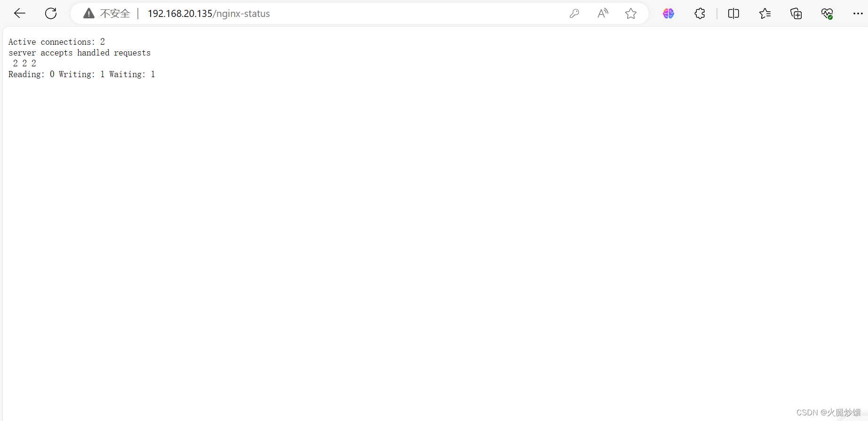
Task: Click the '不安全' security label
Action: pyautogui.click(x=115, y=14)
